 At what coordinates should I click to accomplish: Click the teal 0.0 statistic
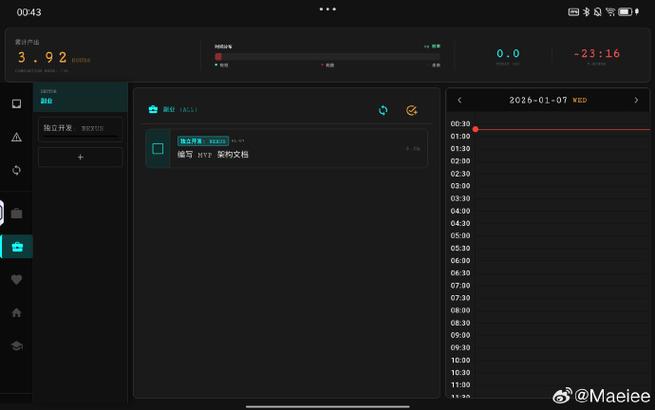[x=508, y=53]
